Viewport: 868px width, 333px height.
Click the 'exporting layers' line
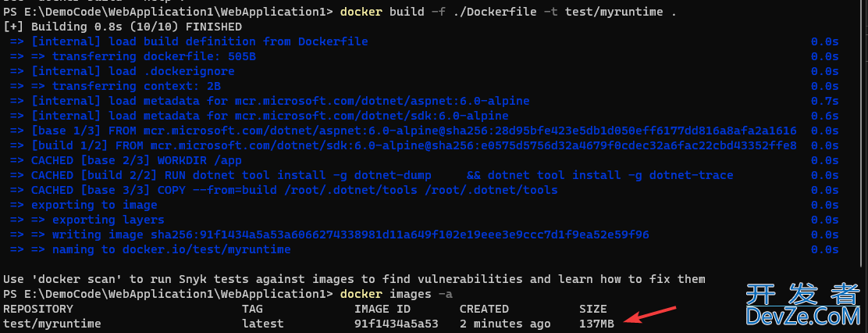click(87, 220)
